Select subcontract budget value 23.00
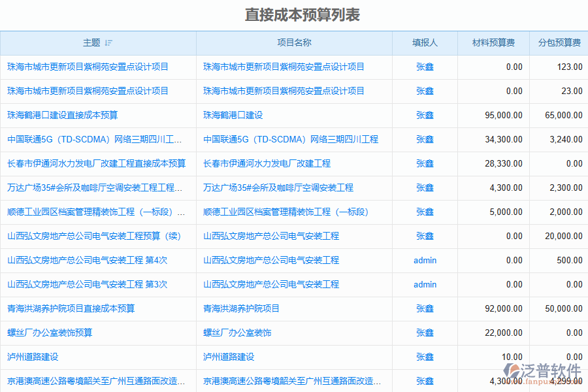The height and width of the screenshot is (392, 588). (572, 91)
